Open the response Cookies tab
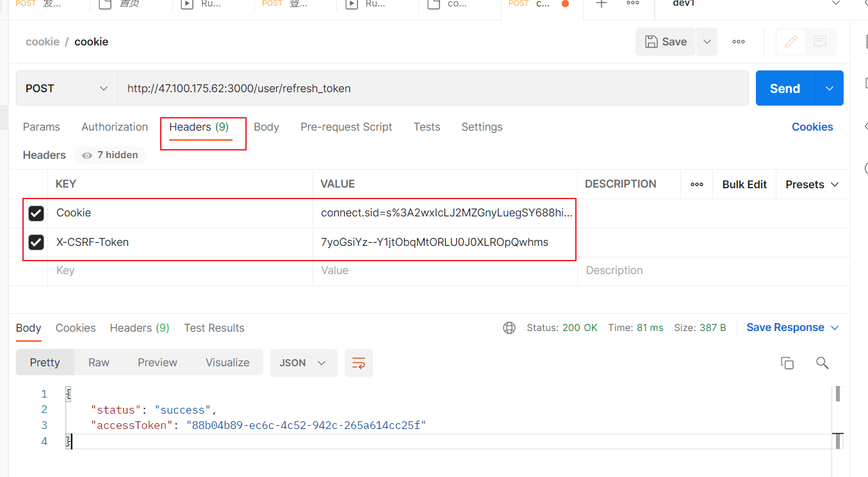The width and height of the screenshot is (868, 477). (76, 328)
